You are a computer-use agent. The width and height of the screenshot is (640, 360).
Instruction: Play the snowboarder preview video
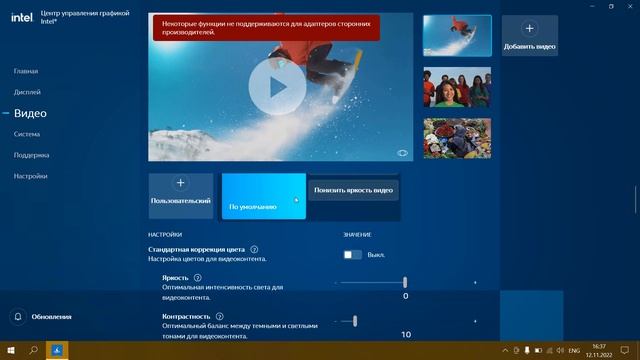point(278,87)
